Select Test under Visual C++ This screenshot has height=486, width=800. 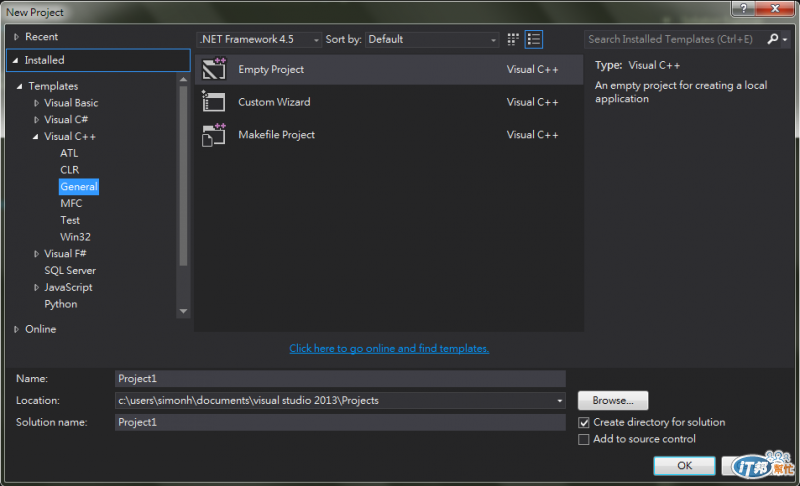[x=70, y=220]
